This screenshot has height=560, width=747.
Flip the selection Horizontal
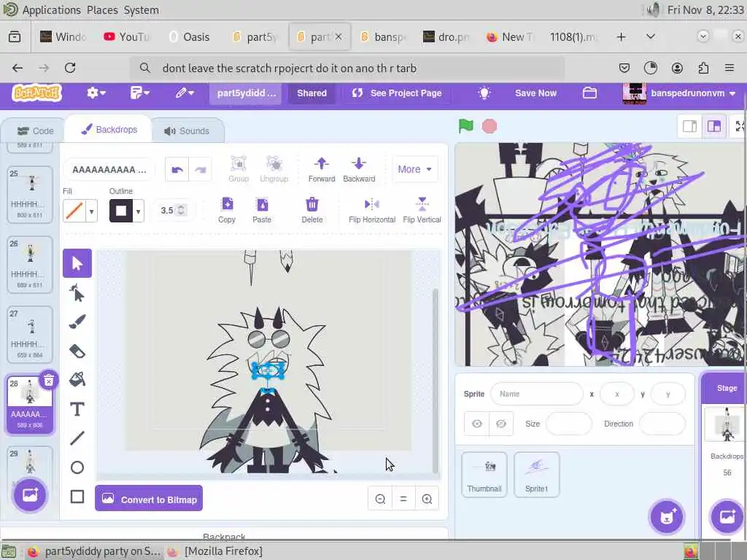pyautogui.click(x=372, y=210)
